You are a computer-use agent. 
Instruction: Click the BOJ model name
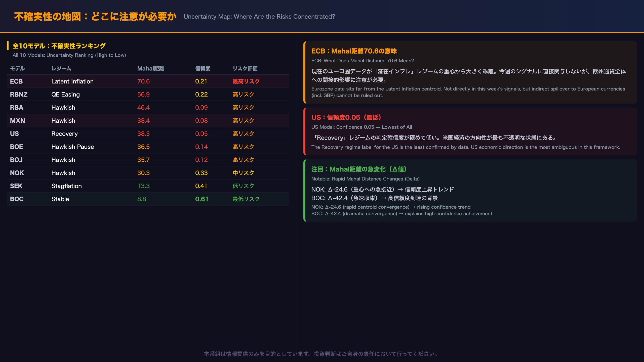coord(16,160)
